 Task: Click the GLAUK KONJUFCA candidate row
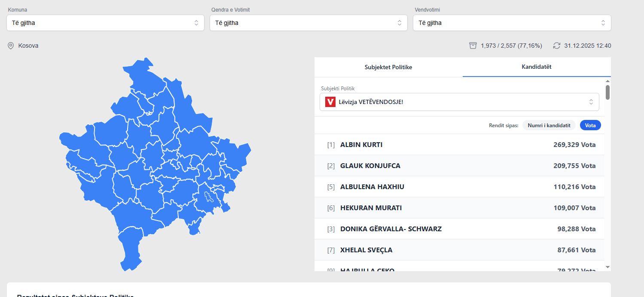coord(459,166)
